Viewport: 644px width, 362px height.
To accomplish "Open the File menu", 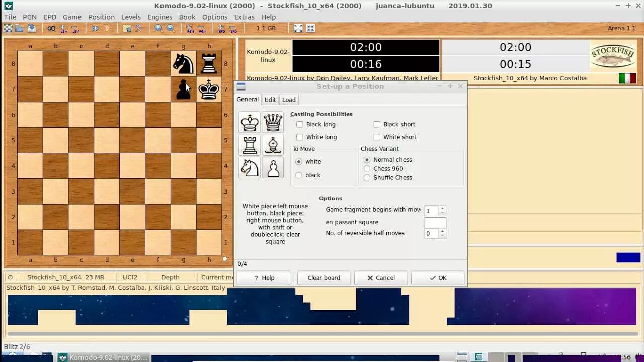I will pos(10,17).
